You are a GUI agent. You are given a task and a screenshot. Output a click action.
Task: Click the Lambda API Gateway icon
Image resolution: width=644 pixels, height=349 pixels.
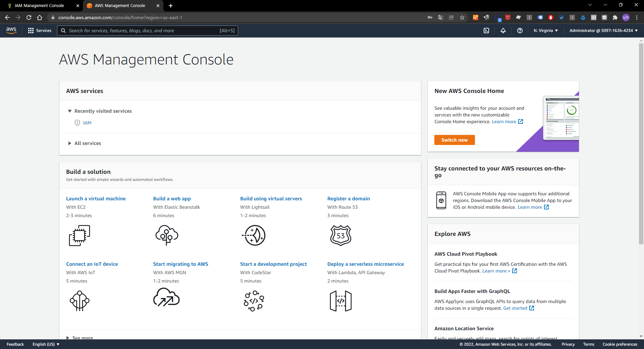pos(341,301)
